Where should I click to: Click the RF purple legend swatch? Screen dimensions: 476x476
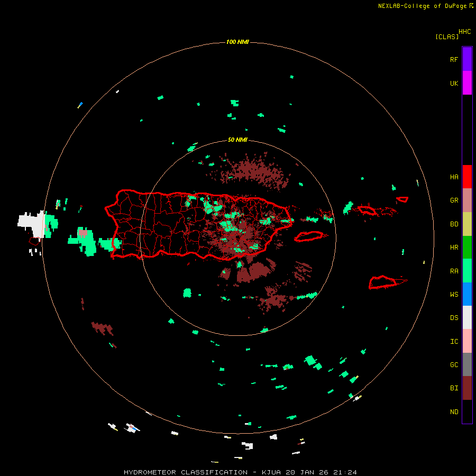467,59
